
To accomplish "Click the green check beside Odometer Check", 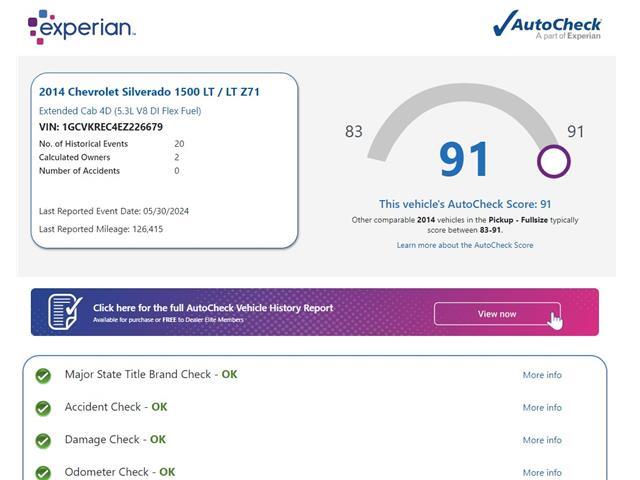I will pyautogui.click(x=43, y=473).
